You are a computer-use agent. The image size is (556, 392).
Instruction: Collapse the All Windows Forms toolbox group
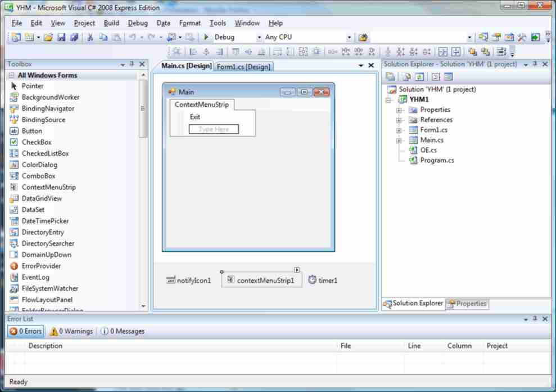[x=12, y=75]
